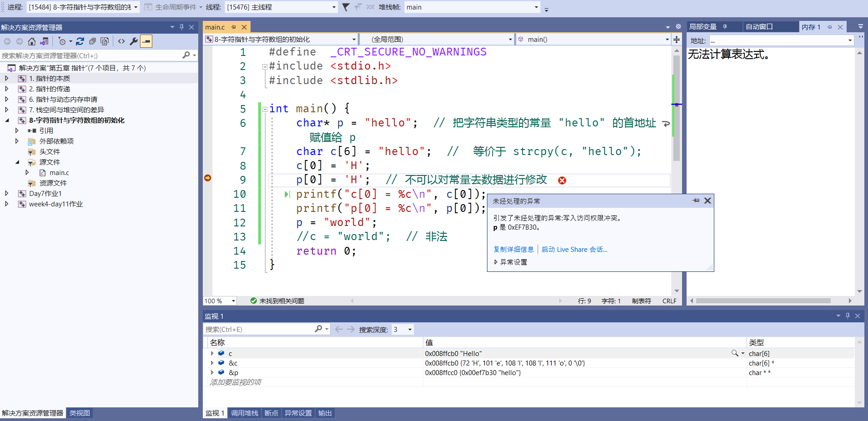
Task: Expand the 引用 node in the project tree
Action: point(17,130)
